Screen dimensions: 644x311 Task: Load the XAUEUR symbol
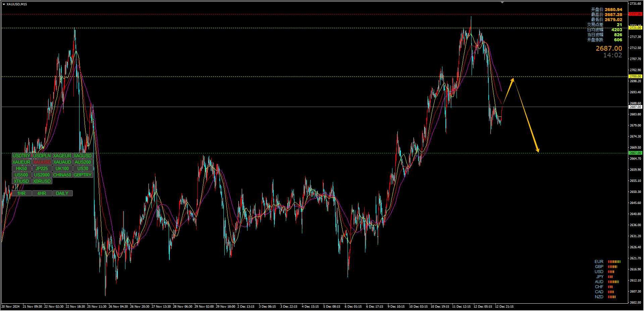pos(21,162)
